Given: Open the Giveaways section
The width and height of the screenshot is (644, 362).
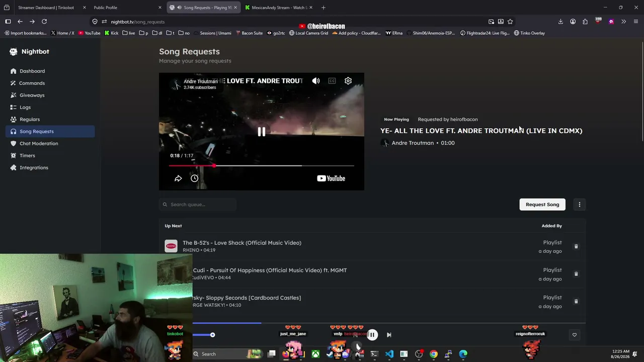Looking at the screenshot, I should [x=32, y=95].
